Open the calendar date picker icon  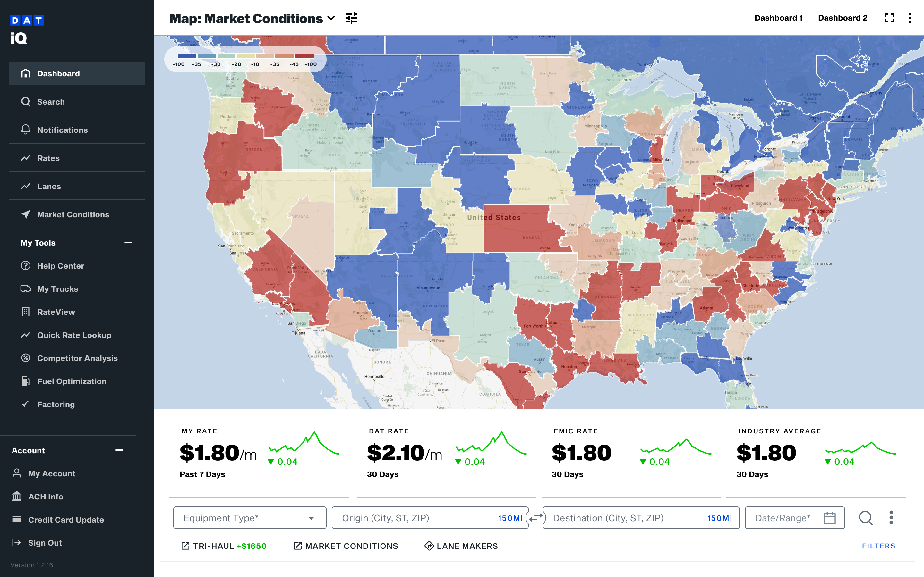coord(829,518)
